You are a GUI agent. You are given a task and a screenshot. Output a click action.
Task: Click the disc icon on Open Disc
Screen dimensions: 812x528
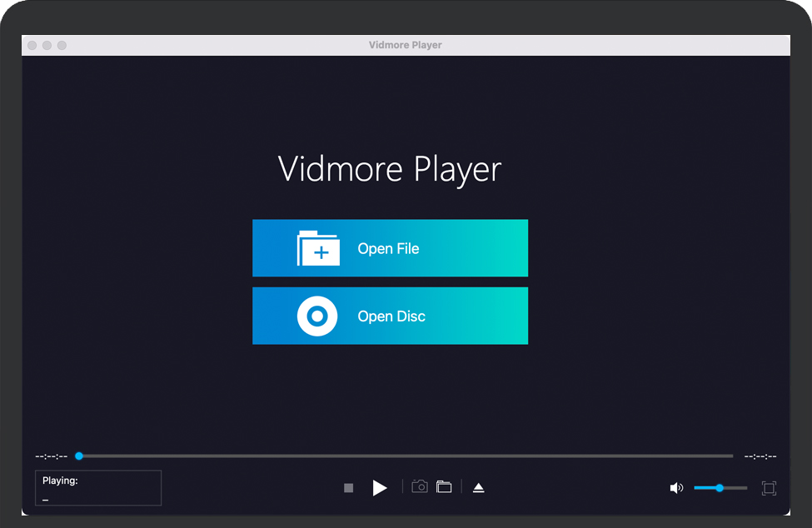317,316
